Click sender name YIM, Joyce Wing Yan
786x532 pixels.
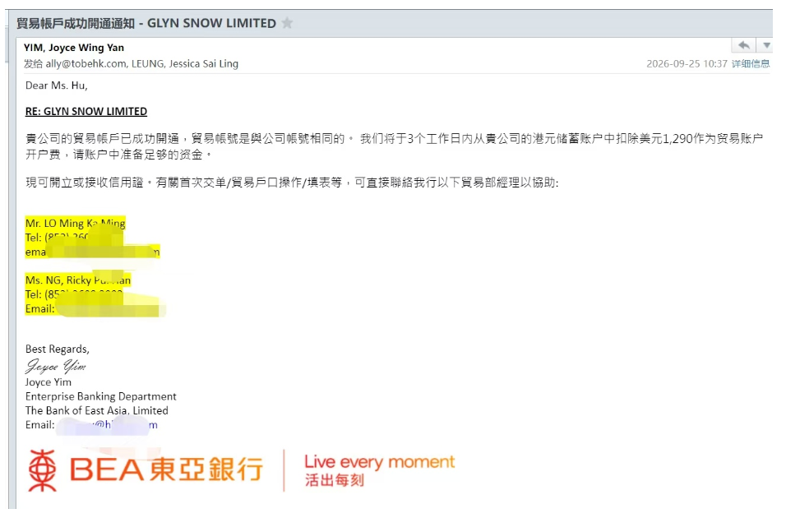74,48
